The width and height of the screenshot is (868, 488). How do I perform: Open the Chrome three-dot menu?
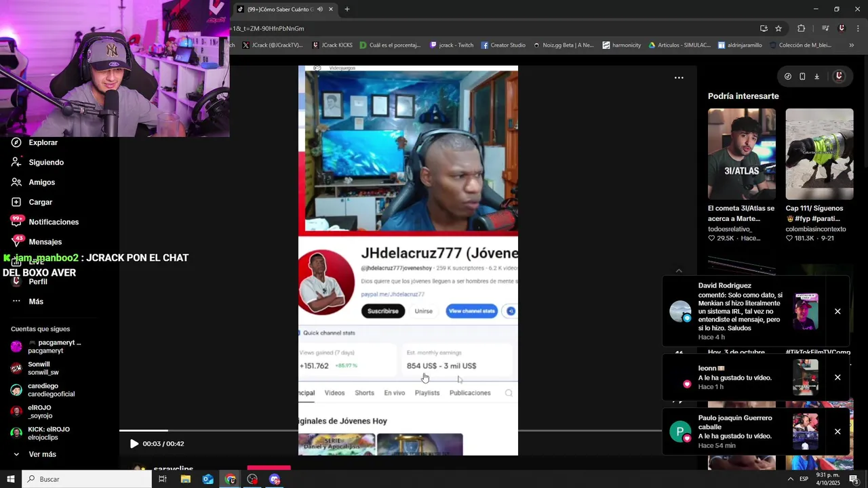859,28
